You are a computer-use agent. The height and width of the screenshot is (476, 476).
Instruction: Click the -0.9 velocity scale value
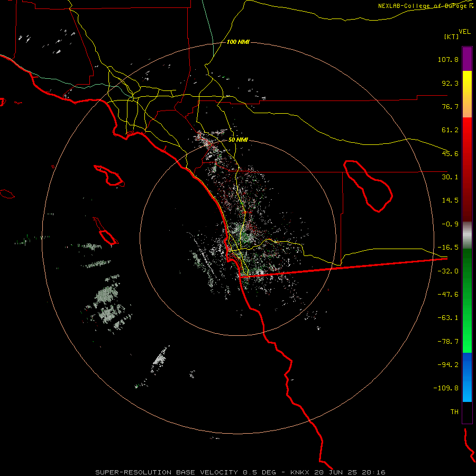(x=450, y=224)
